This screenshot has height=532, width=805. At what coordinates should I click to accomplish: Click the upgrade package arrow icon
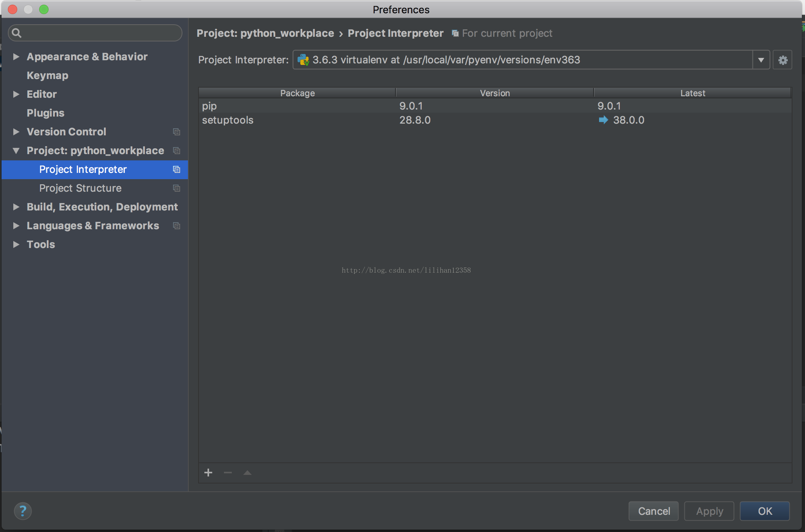(247, 473)
